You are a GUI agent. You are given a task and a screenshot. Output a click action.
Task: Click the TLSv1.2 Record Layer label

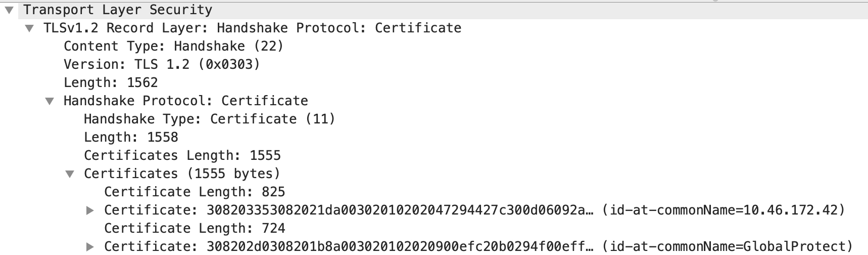(252, 28)
